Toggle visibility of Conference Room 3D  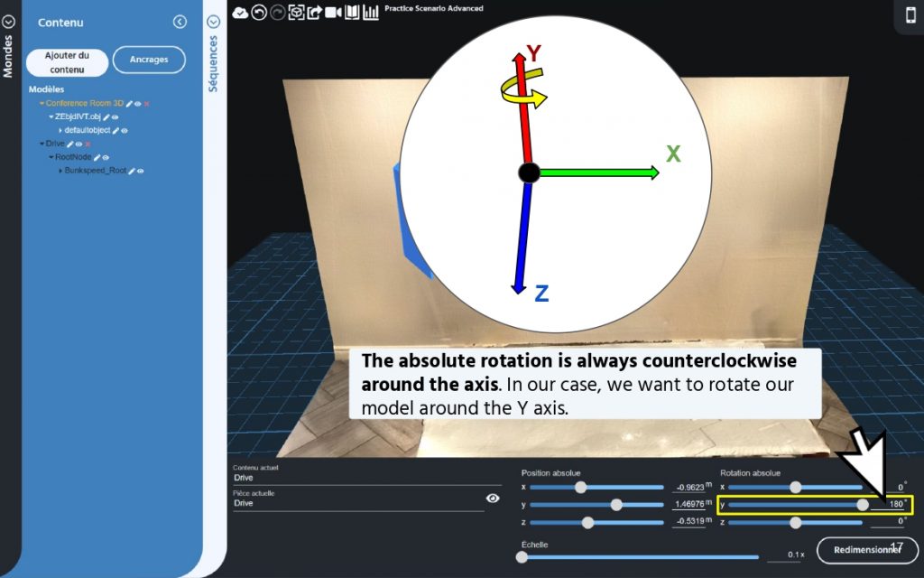pos(138,104)
